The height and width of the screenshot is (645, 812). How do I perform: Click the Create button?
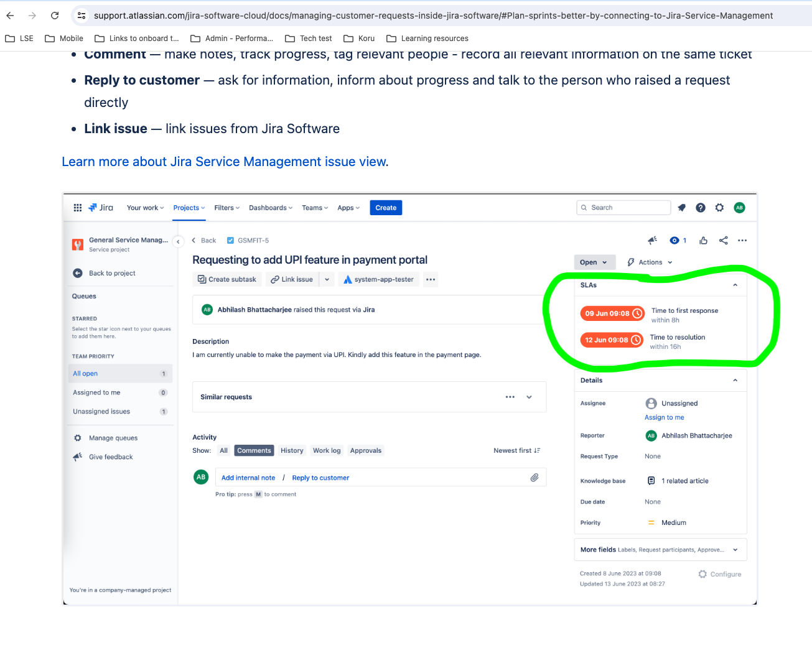point(386,208)
